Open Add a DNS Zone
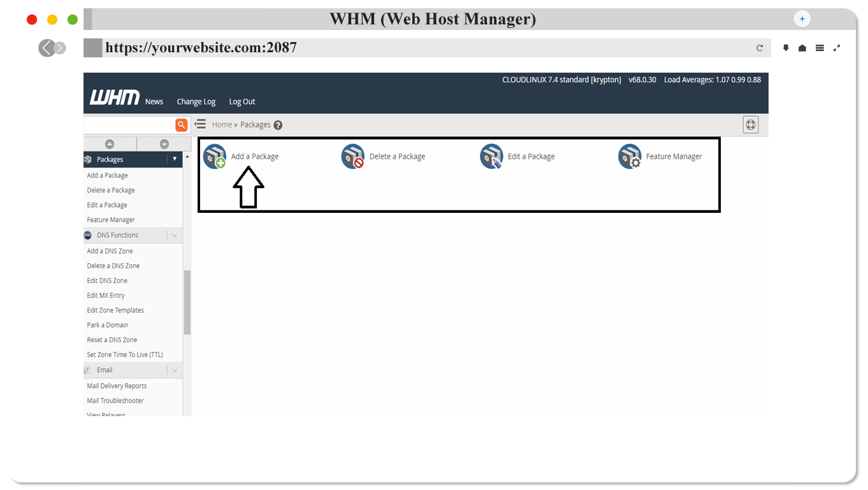The image size is (868, 490). point(110,251)
